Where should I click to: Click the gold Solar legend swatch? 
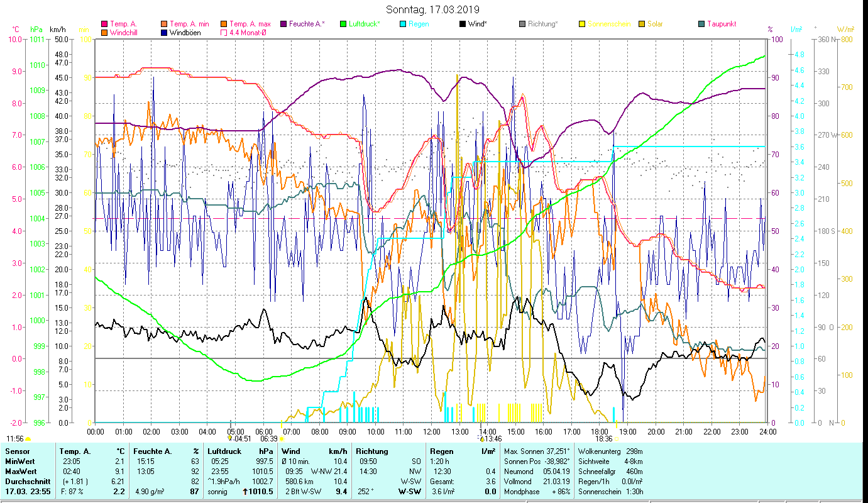(x=641, y=25)
